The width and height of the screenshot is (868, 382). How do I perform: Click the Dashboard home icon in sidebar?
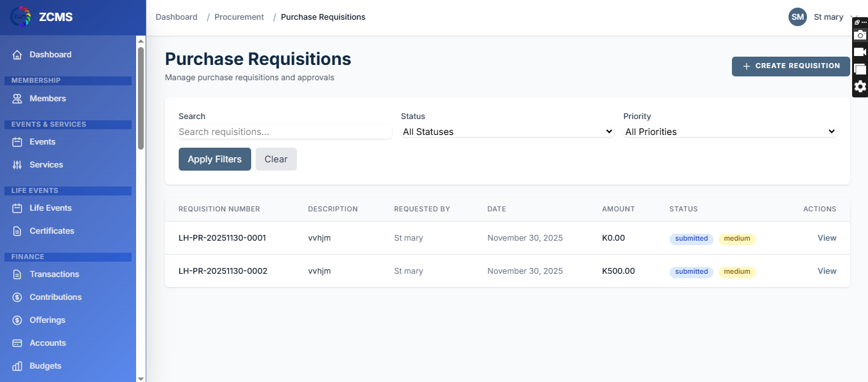17,55
